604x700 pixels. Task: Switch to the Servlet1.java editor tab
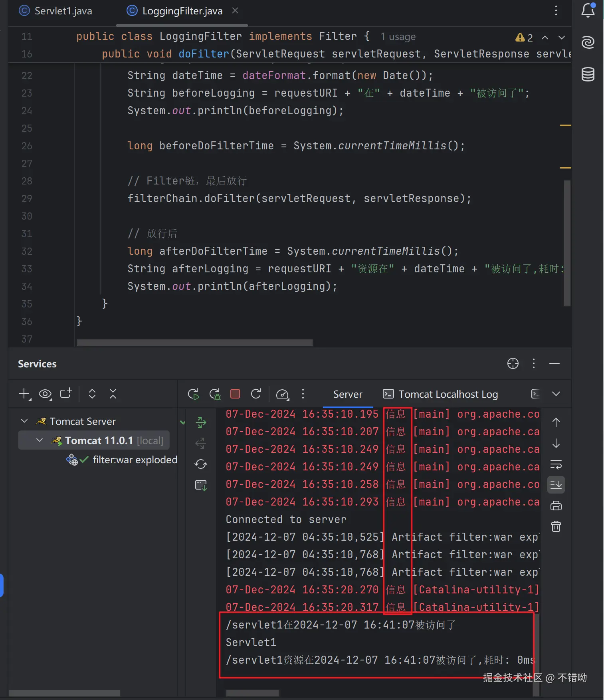pos(55,11)
